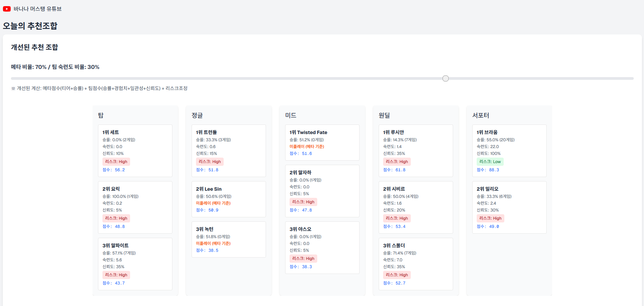Select the 정글 column header
The image size is (644, 306).
(x=197, y=115)
